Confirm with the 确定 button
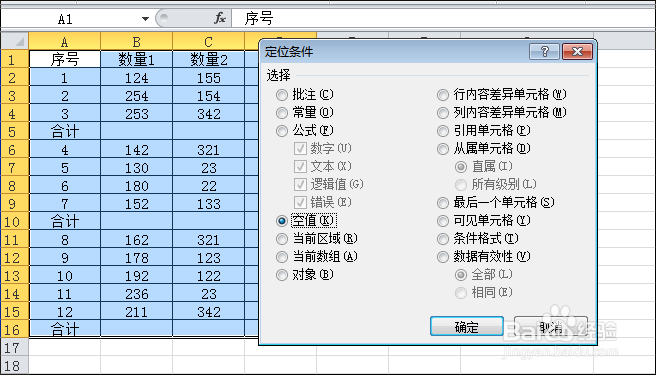 [467, 326]
